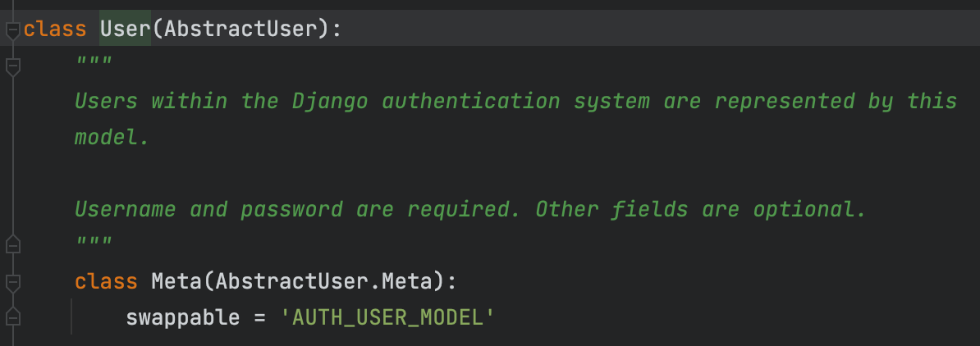Click the opening triple quotes of docstring
This screenshot has height=346, width=980.
point(93,63)
